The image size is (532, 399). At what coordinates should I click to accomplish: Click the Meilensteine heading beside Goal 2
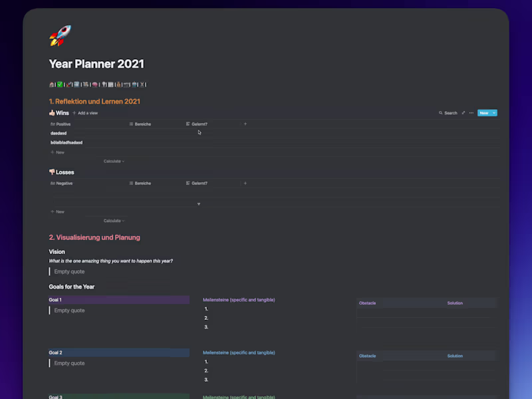(x=239, y=352)
